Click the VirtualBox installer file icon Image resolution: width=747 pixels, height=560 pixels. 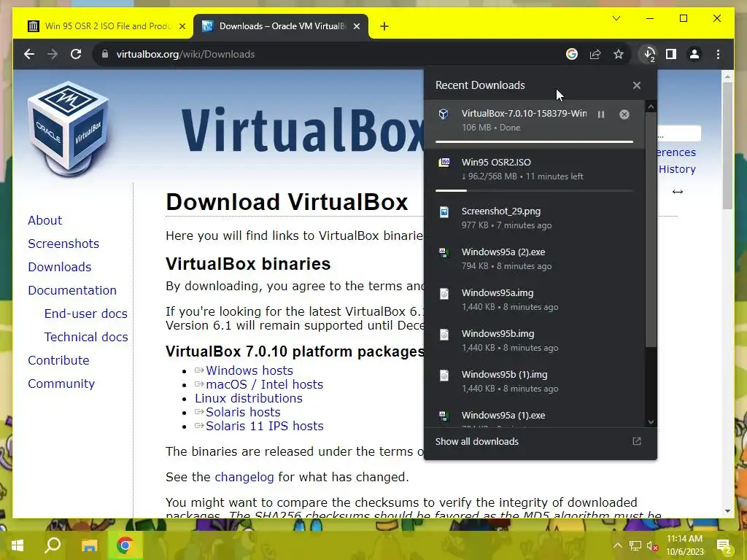click(444, 114)
